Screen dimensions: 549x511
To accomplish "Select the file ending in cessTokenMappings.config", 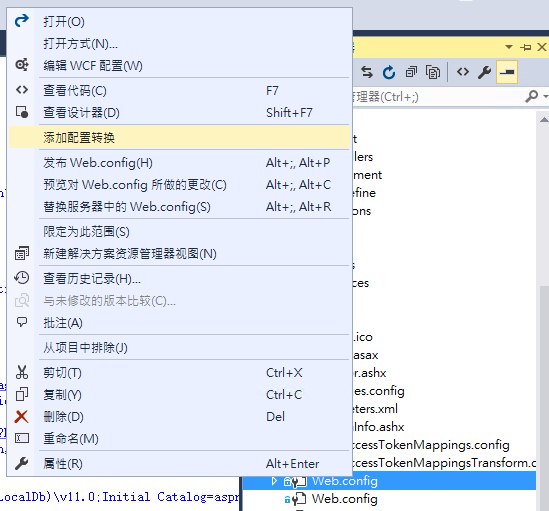I will pos(431,445).
